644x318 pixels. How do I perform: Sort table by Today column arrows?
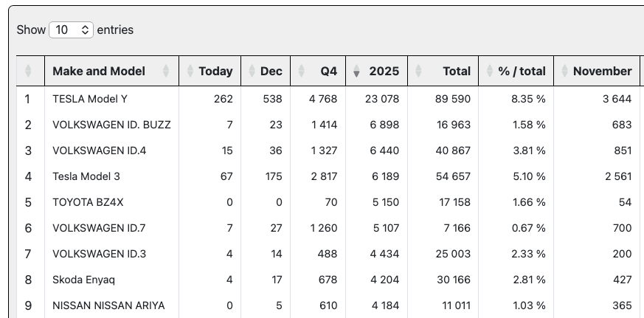coord(190,72)
